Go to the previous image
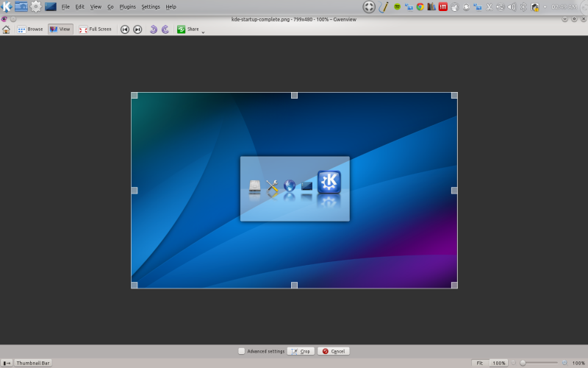 tap(125, 29)
